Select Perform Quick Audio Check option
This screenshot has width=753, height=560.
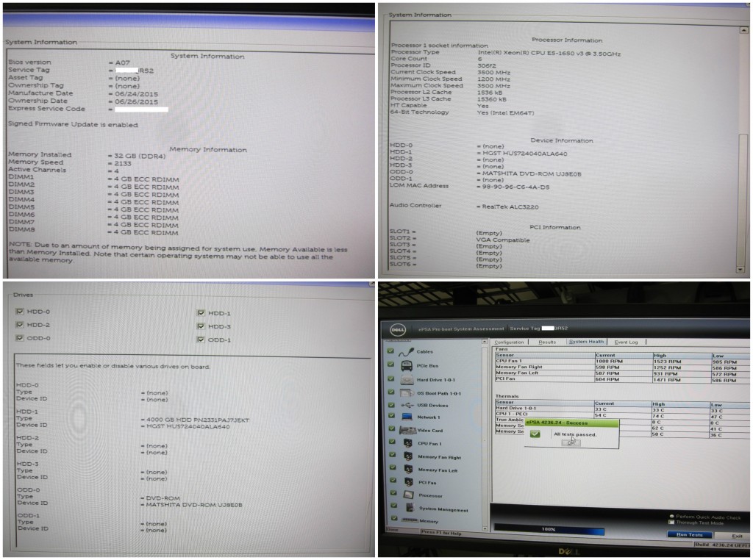[671, 517]
